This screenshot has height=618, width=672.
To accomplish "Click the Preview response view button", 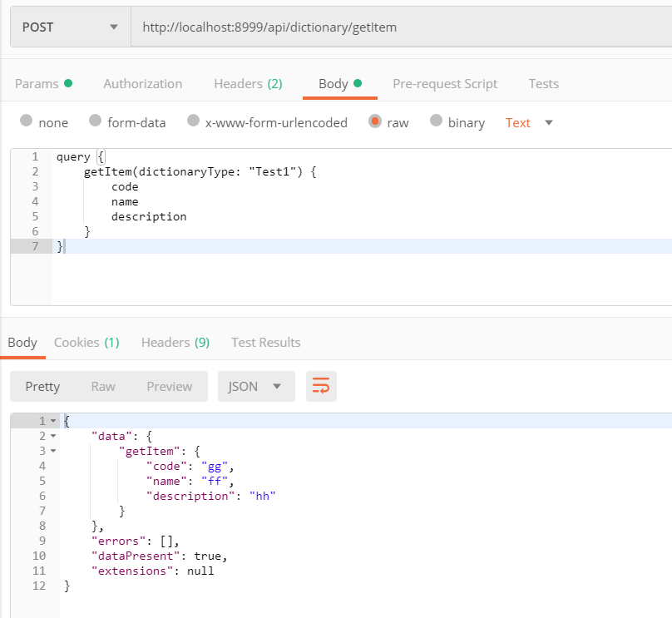I will click(169, 387).
